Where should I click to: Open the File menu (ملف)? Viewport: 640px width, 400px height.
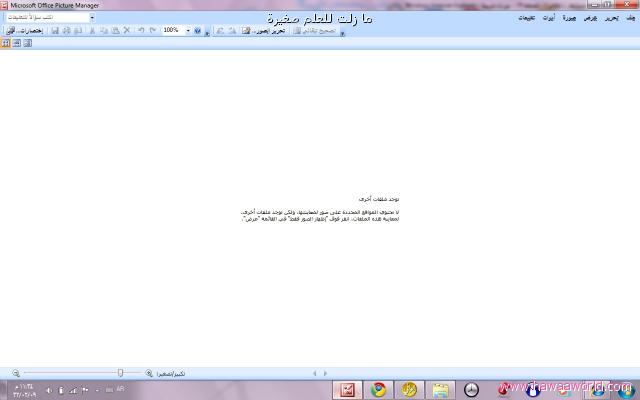(x=628, y=18)
